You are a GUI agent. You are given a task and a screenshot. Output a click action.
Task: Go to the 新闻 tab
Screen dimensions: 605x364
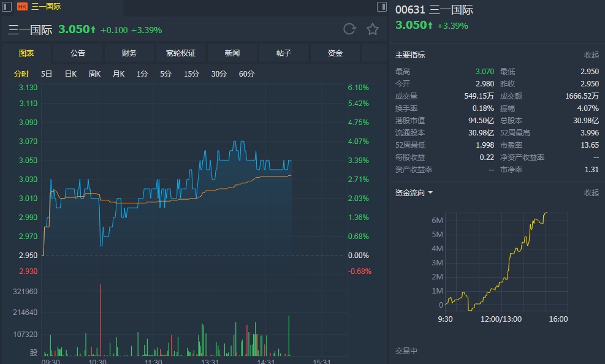pos(232,53)
